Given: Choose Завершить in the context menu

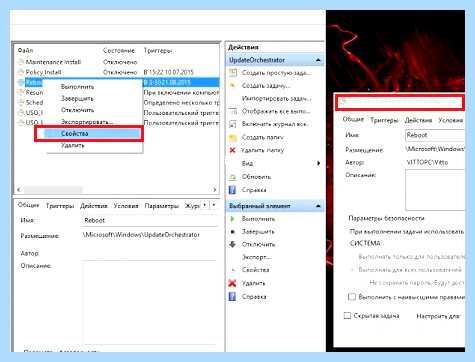Looking at the screenshot, I should click(x=77, y=98).
